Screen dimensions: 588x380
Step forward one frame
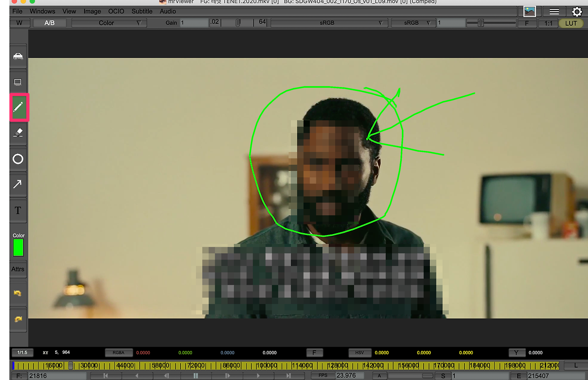point(227,376)
